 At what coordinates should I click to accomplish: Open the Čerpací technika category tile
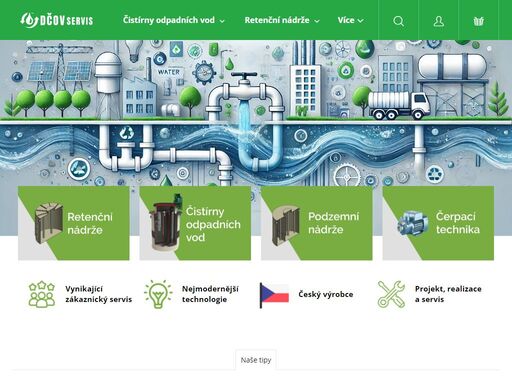pyautogui.click(x=438, y=223)
